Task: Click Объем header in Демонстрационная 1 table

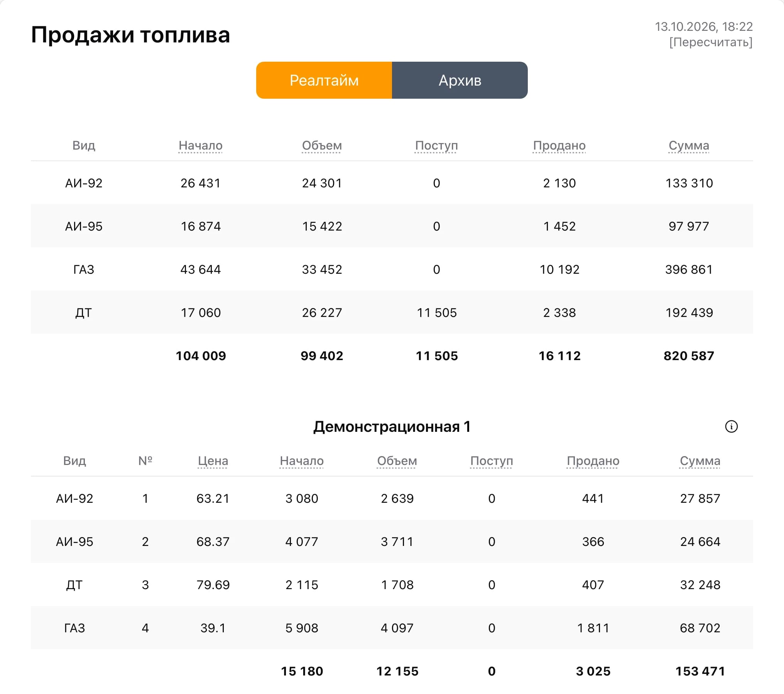Action: click(x=397, y=461)
